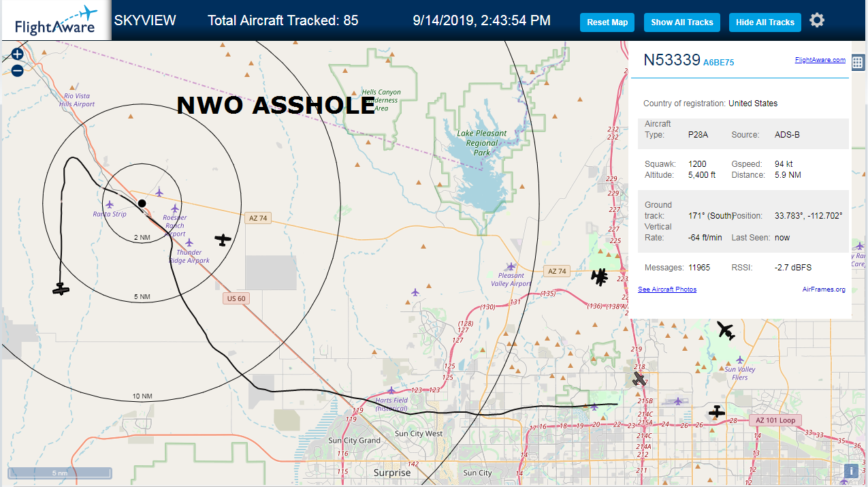Click Hide All Tracks button

[x=765, y=22]
